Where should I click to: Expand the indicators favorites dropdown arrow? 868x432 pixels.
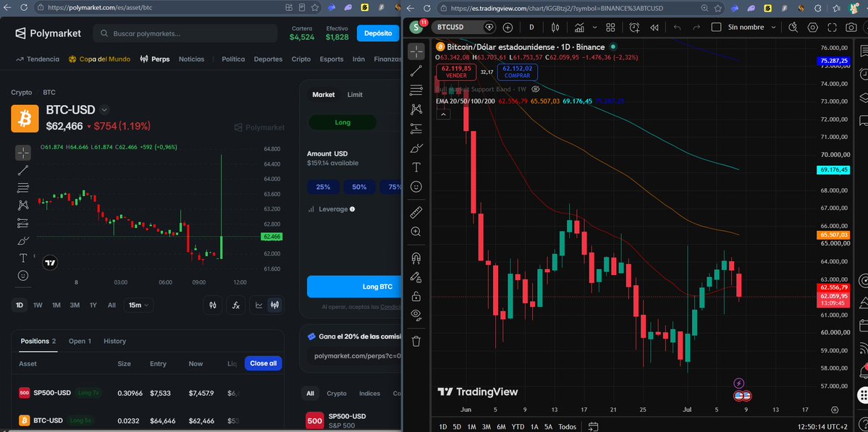594,27
